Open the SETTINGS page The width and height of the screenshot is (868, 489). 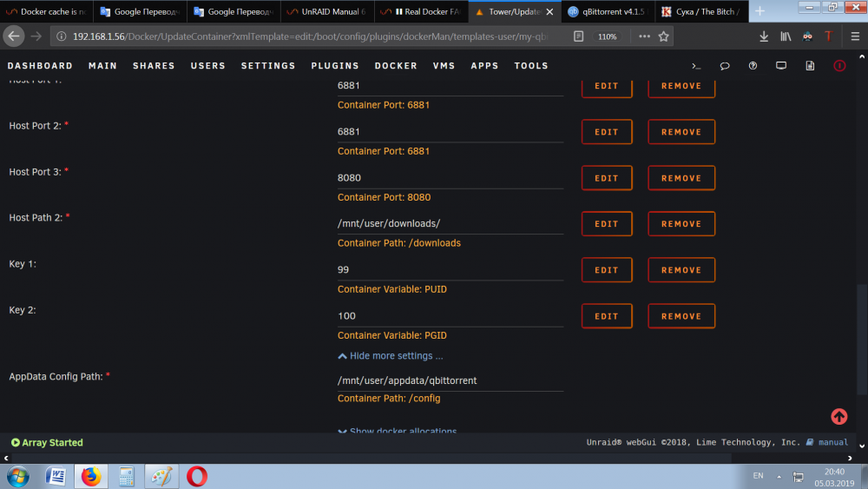(x=268, y=66)
